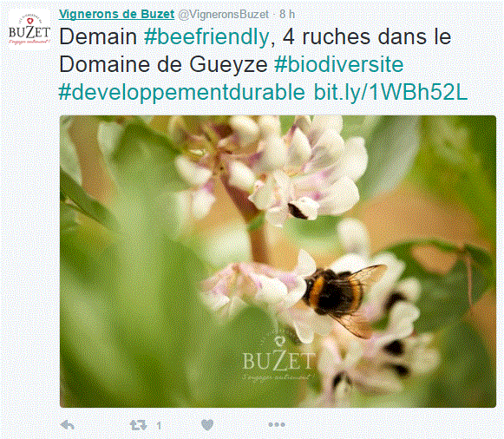Click the retweet count showing 1
The width and height of the screenshot is (504, 439).
tap(159, 425)
